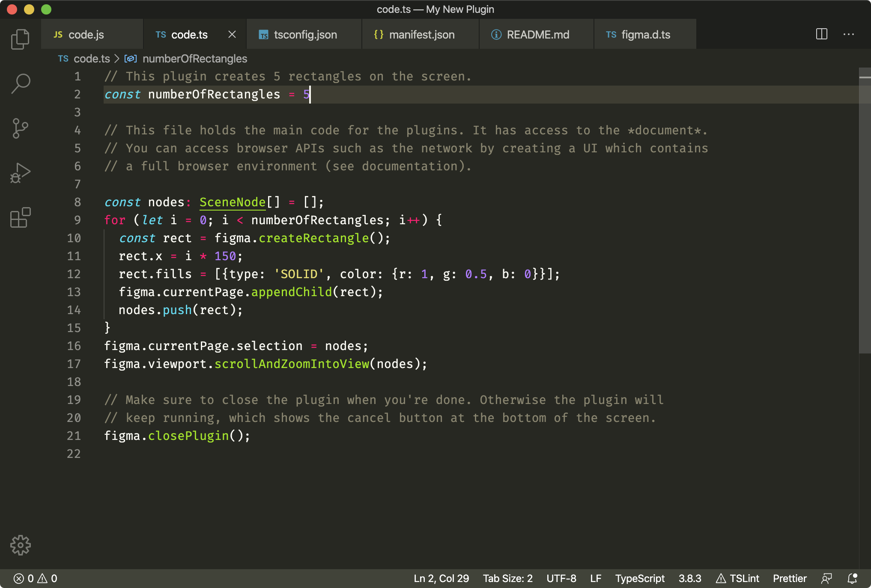Click the Prettier status bar item
This screenshot has height=588, width=871.
(790, 579)
